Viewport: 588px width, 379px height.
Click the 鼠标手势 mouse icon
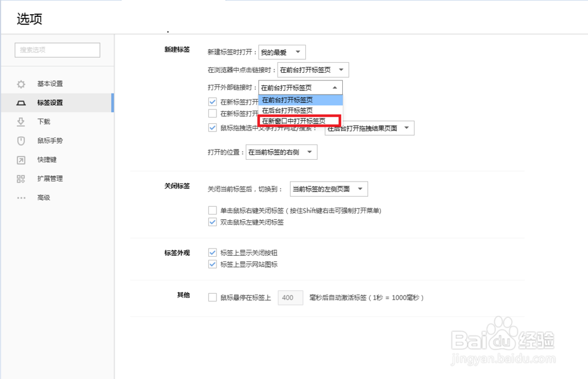click(x=20, y=140)
